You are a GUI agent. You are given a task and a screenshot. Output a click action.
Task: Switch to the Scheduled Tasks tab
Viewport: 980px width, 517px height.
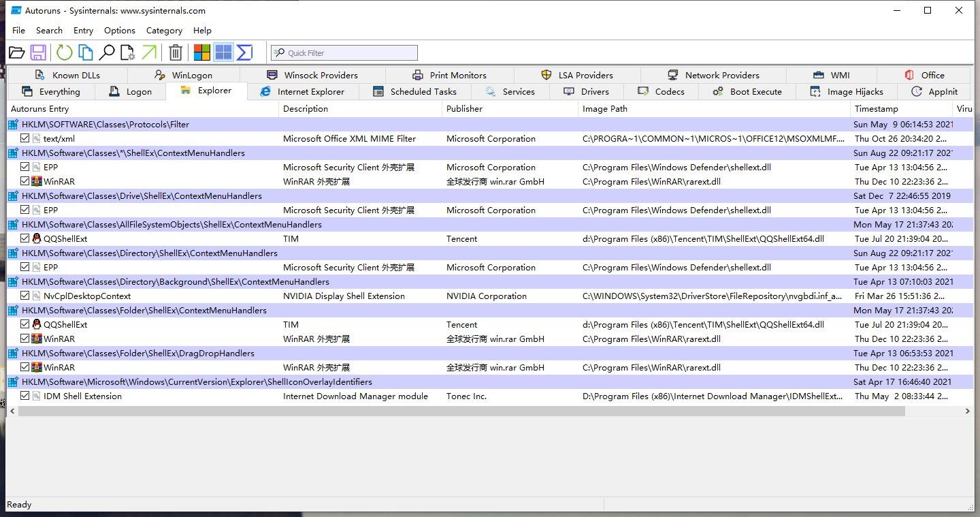point(414,92)
